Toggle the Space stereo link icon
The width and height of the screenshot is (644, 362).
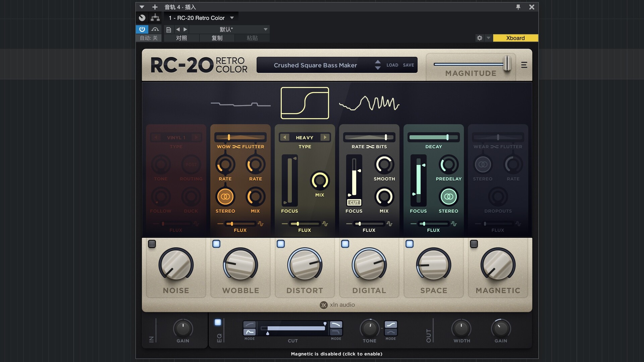448,197
